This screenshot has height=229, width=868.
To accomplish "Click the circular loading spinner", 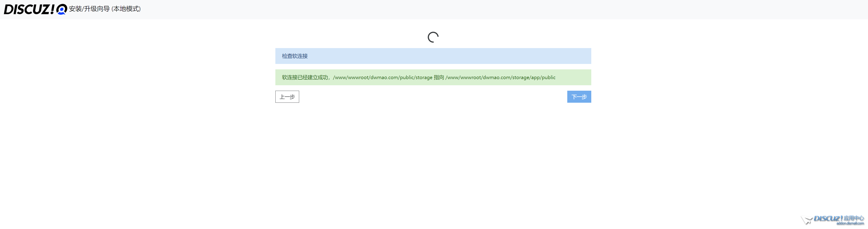I will click(x=433, y=37).
